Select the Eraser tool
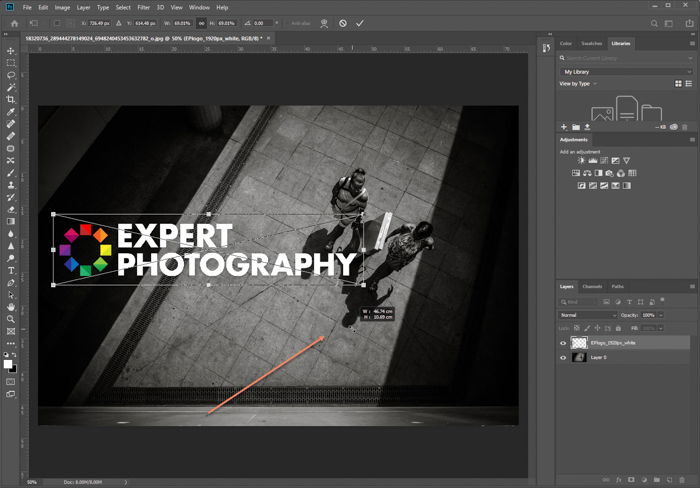700x488 pixels. coord(11,209)
